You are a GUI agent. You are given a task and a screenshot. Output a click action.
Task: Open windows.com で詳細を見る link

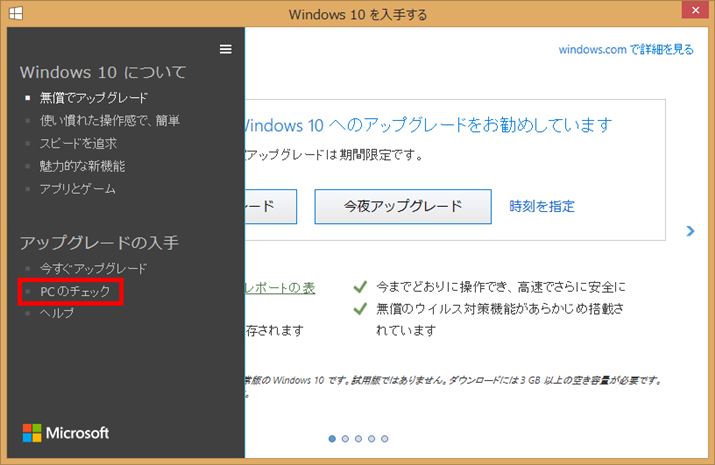[x=626, y=49]
